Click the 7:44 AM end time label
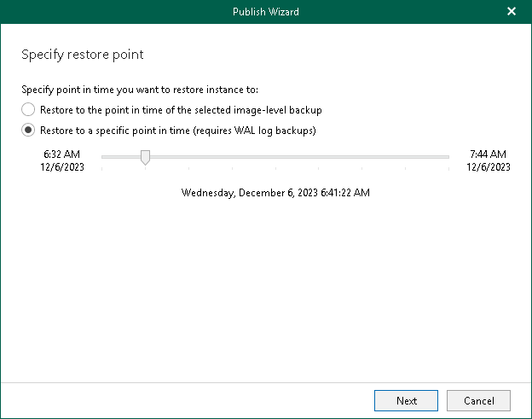The image size is (532, 419). point(489,154)
